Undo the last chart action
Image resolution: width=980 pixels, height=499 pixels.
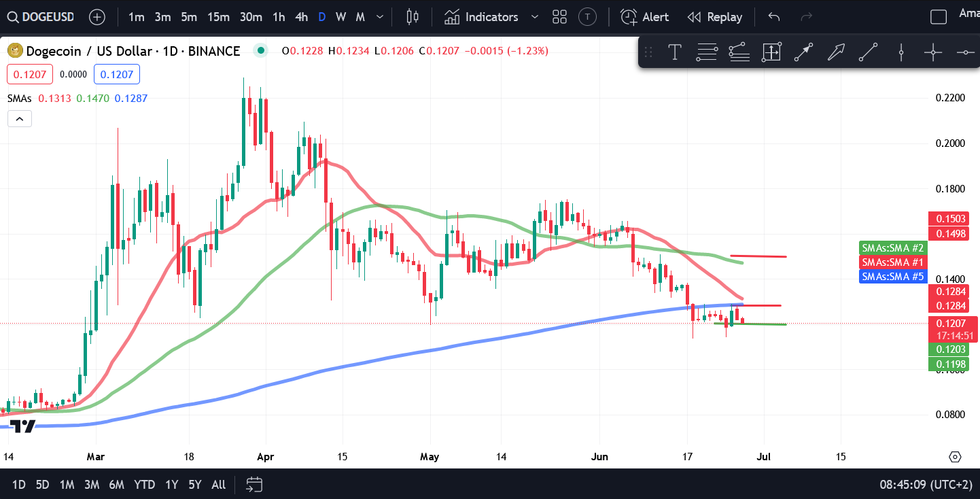tap(773, 17)
